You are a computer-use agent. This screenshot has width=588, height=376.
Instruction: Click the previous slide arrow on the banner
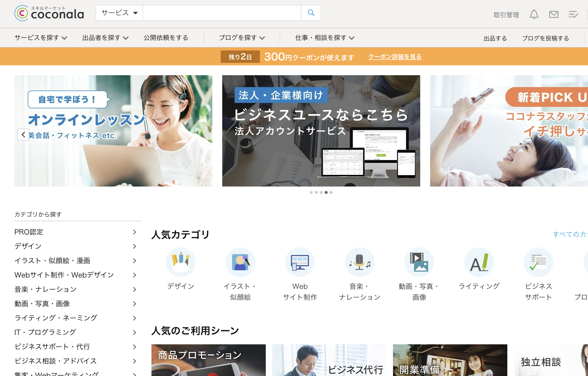pos(23,135)
